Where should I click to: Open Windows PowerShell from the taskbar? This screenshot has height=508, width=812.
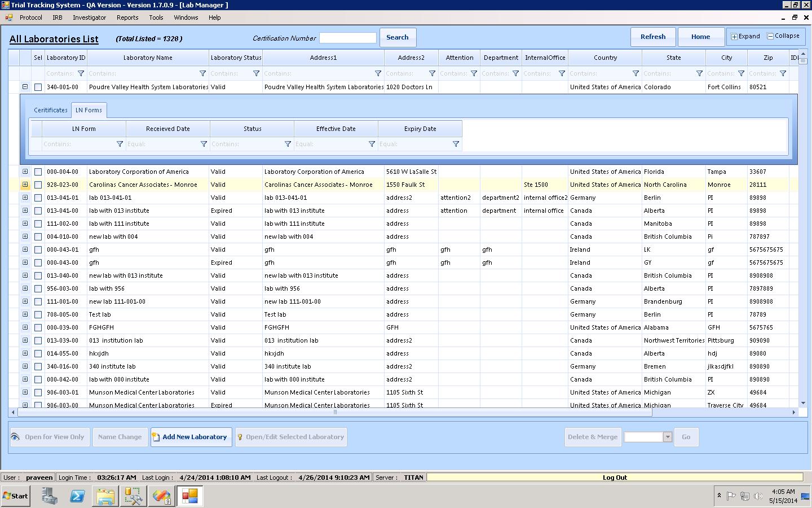(x=77, y=496)
